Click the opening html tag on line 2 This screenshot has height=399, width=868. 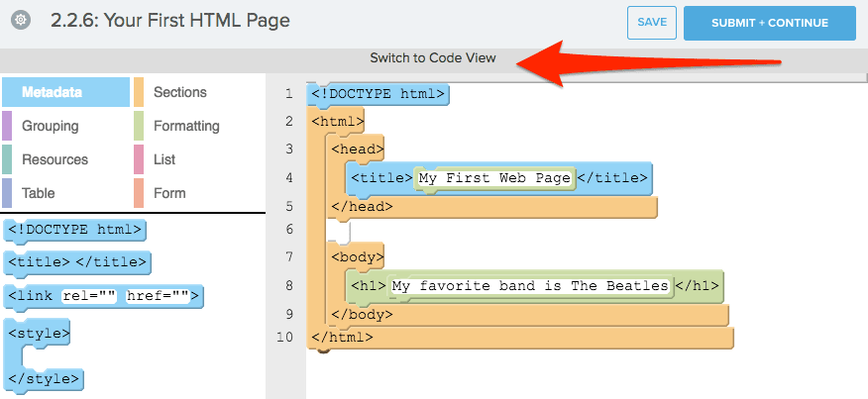point(336,121)
